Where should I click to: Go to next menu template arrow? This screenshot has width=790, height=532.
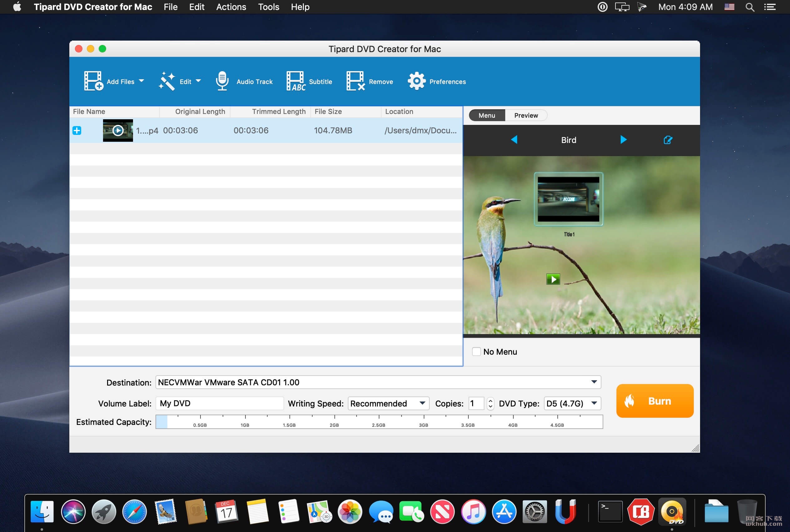click(623, 140)
